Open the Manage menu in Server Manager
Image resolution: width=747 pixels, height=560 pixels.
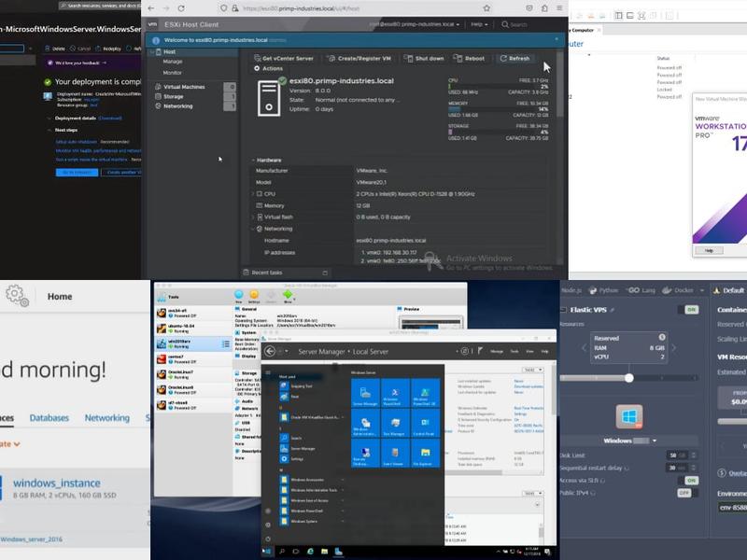[497, 352]
